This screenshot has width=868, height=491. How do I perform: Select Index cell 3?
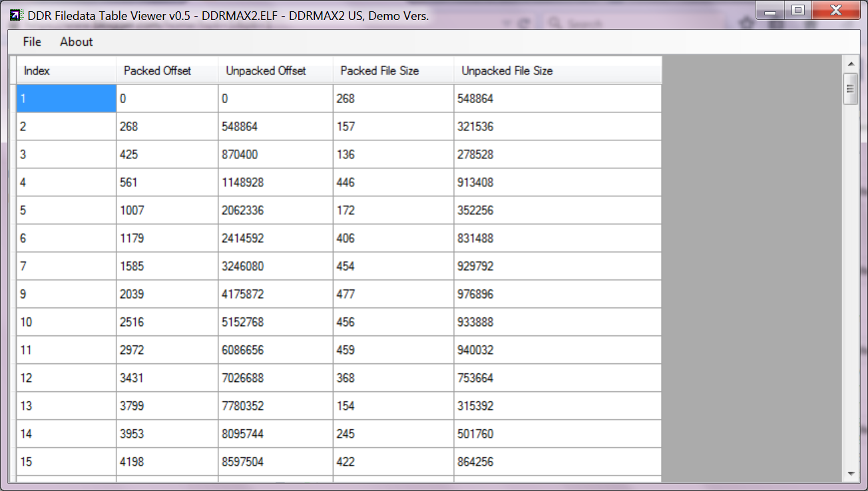(x=67, y=154)
